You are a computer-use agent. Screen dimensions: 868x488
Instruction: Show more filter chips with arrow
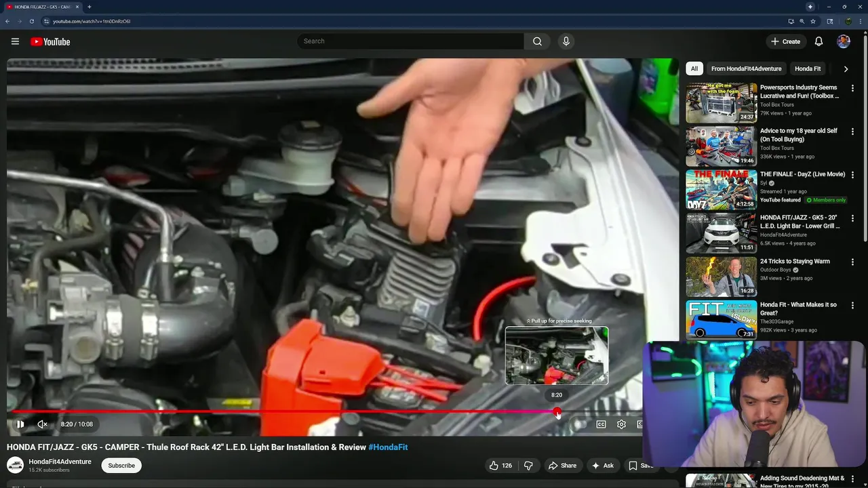point(846,68)
